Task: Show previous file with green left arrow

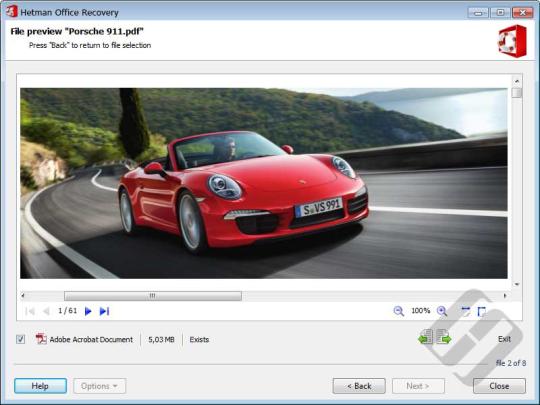Action: [x=426, y=336]
